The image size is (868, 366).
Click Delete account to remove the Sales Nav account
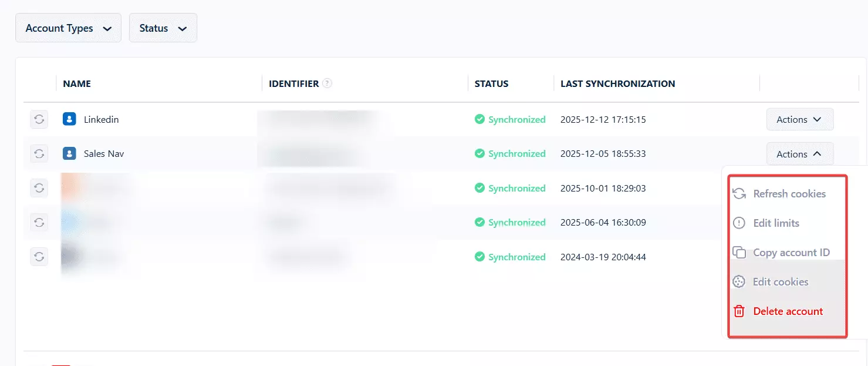coord(788,311)
